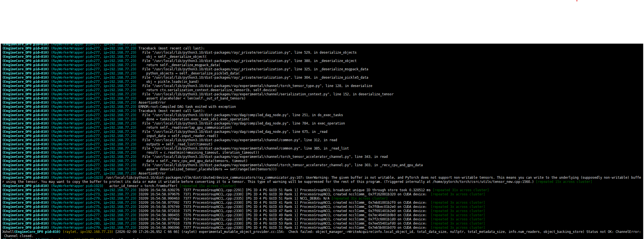Click ncclComm_ address 0x7f2c6001b1d0
644x239 pixels.
[382, 219]
